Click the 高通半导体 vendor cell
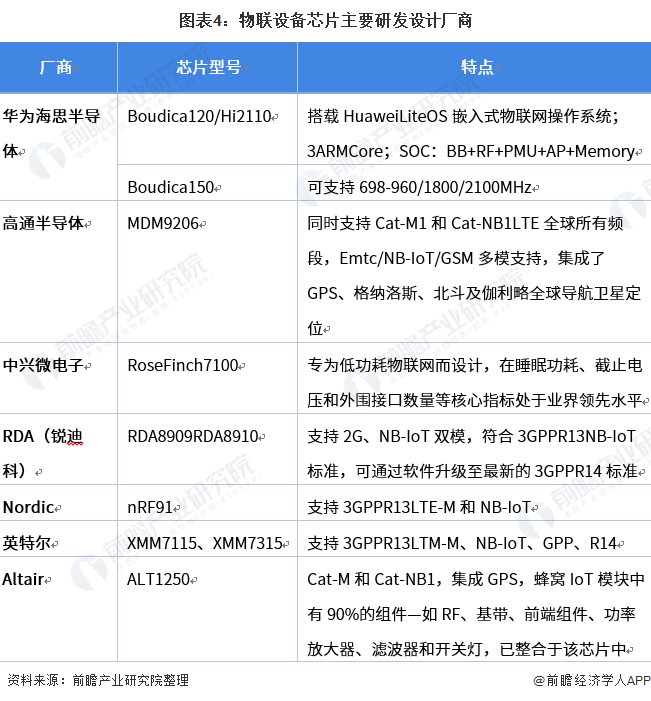 click(59, 271)
